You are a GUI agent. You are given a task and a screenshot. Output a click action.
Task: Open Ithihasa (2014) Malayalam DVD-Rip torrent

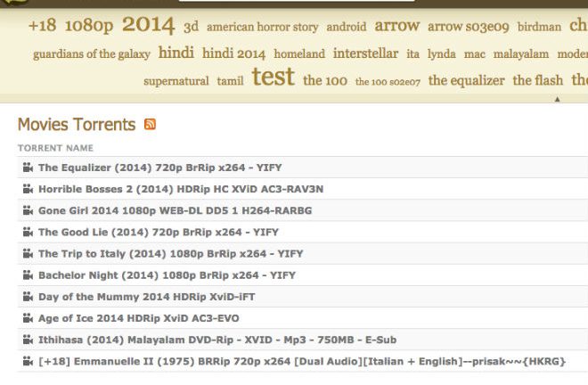217,340
